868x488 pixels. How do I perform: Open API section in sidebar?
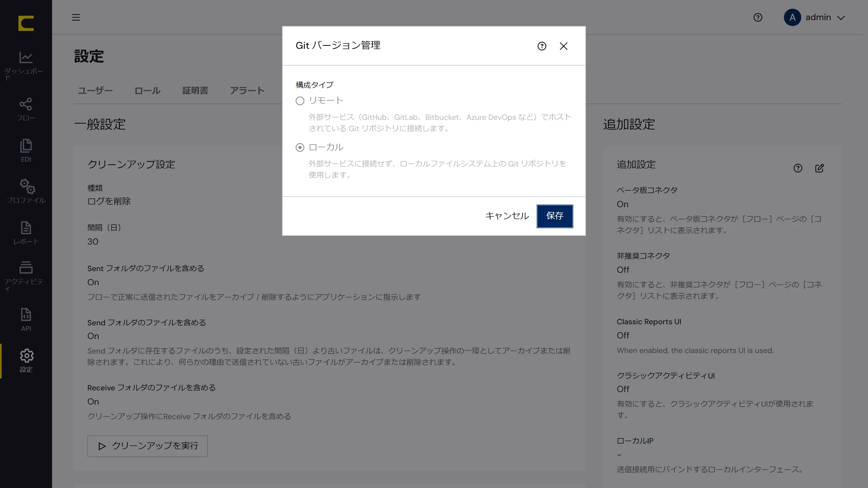pyautogui.click(x=25, y=319)
